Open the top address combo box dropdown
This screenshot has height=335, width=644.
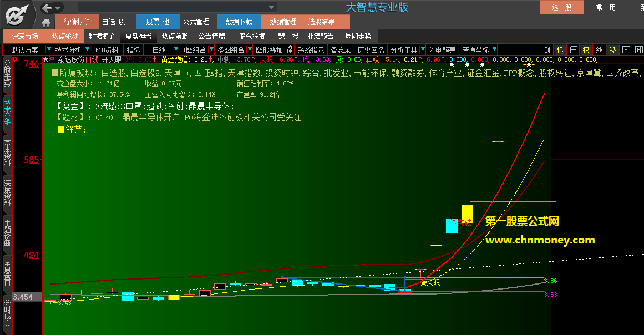(x=271, y=7)
